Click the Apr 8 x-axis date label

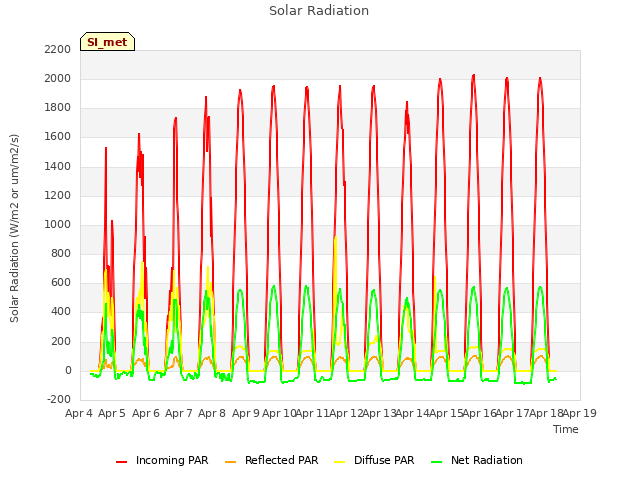coord(212,413)
